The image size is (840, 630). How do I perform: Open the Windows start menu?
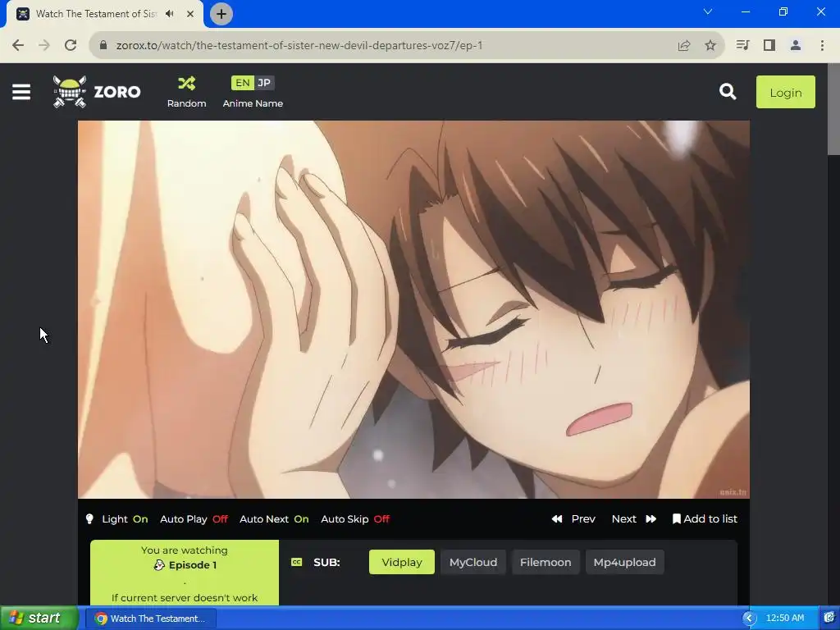(39, 618)
